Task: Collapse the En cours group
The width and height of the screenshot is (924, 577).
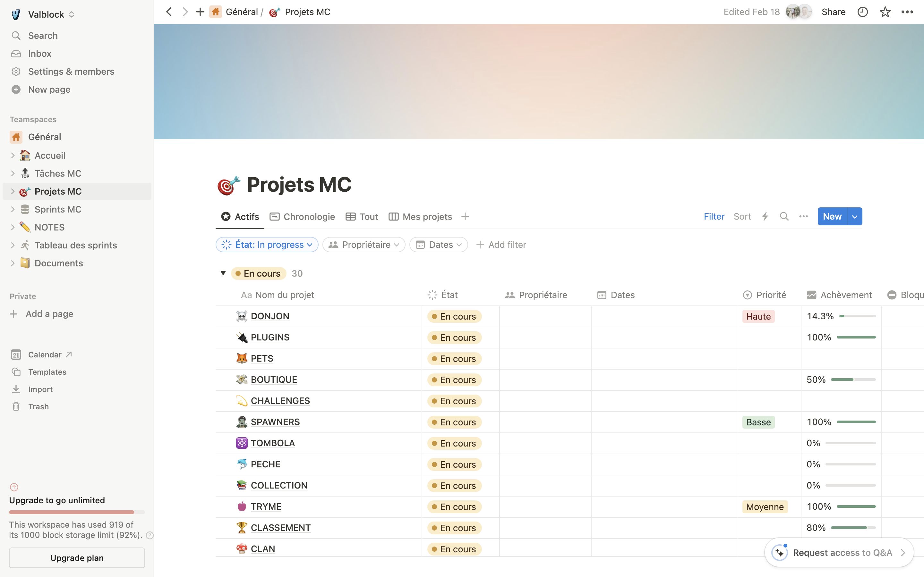Action: [223, 273]
